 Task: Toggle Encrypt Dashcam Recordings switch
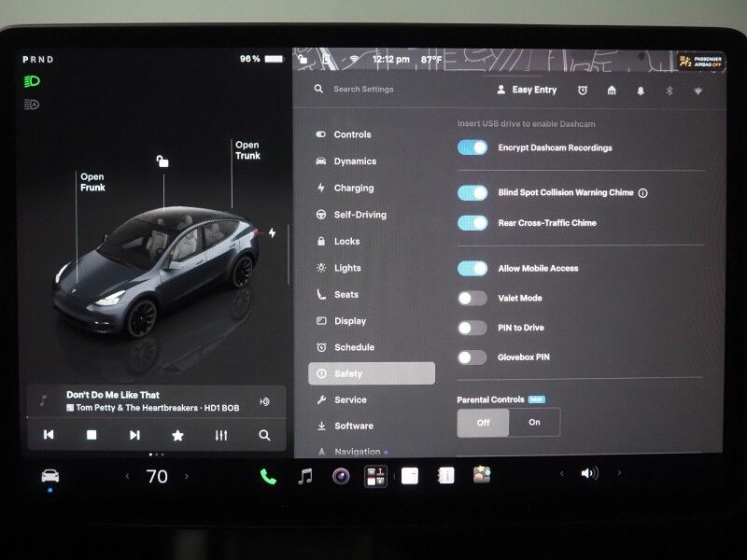[472, 147]
